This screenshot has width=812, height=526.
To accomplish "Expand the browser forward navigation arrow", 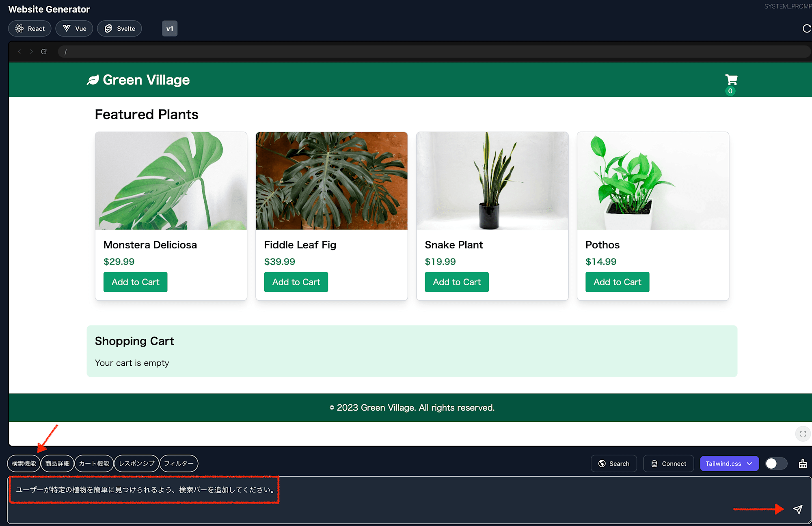I will pos(31,52).
